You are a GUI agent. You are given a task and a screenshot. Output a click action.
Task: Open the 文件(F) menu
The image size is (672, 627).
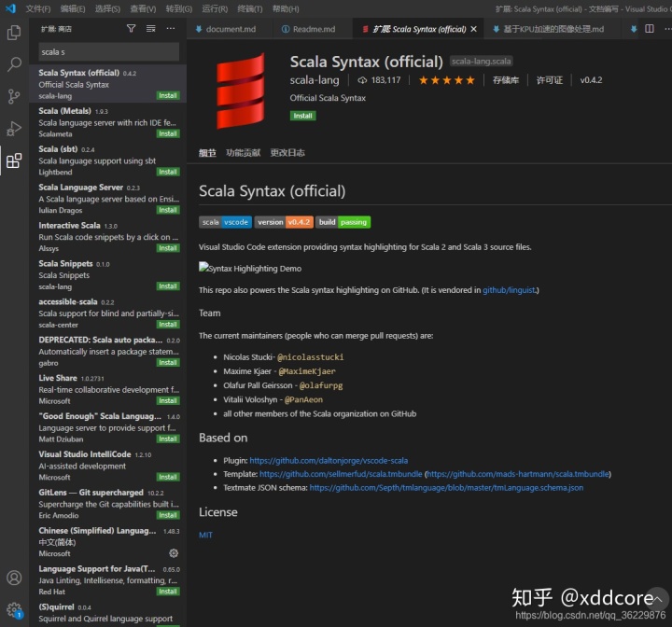click(37, 8)
